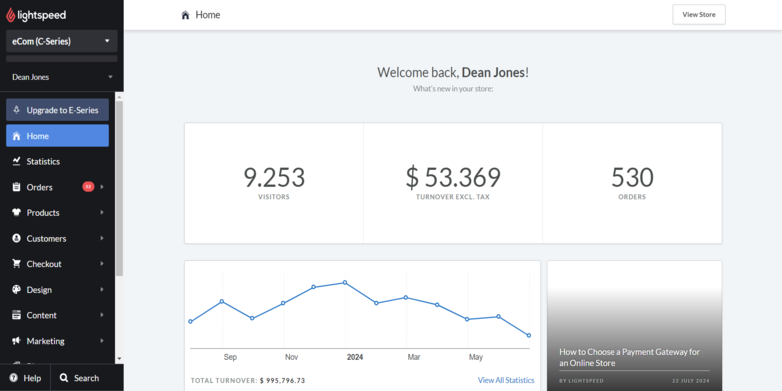Expand the Marketing submenu arrow
Viewport: 782px width, 391px height.
(102, 341)
